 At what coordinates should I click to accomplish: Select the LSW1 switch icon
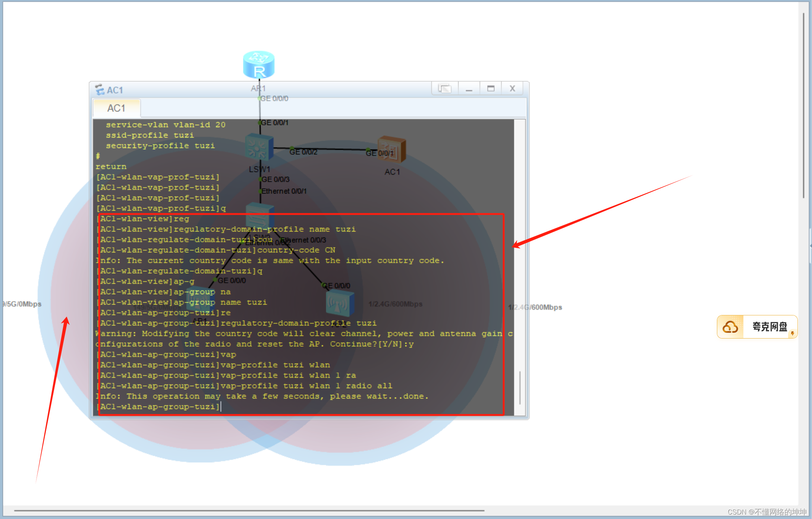tap(259, 147)
